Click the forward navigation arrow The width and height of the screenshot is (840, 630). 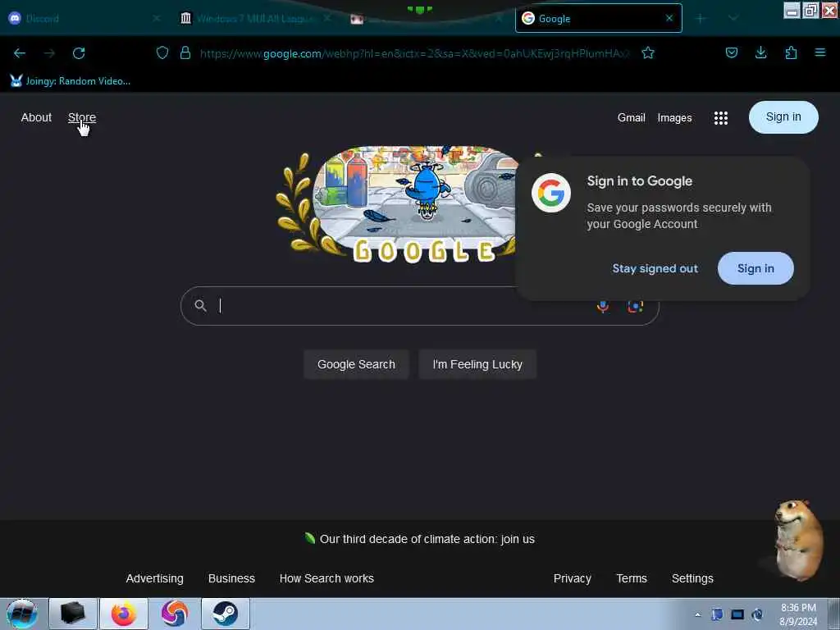pyautogui.click(x=49, y=53)
